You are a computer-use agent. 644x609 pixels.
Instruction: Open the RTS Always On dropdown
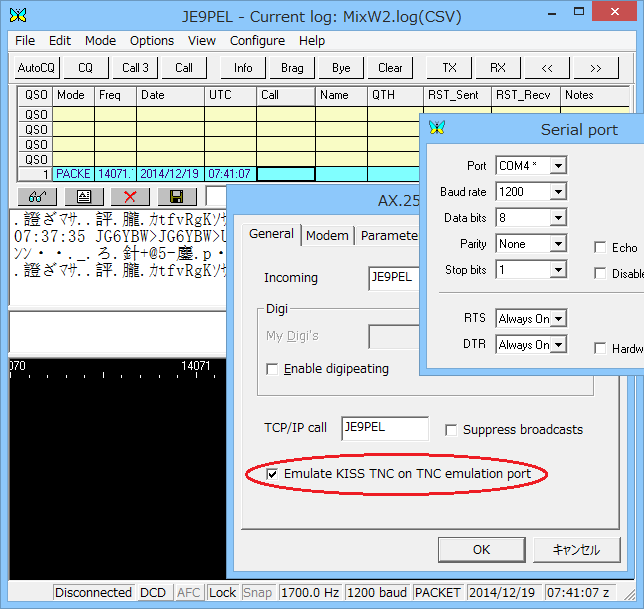pyautogui.click(x=558, y=319)
